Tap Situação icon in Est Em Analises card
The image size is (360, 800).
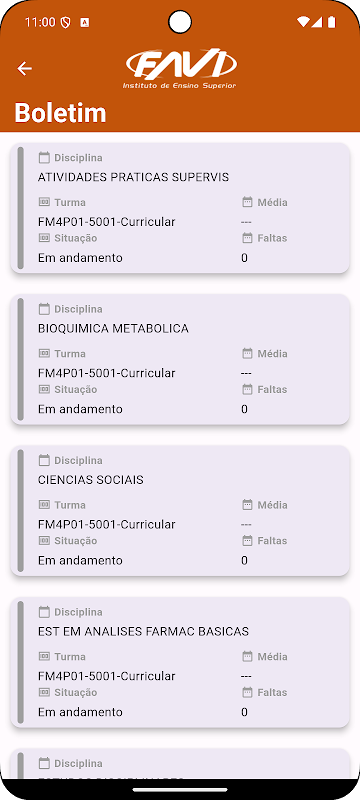(44, 692)
